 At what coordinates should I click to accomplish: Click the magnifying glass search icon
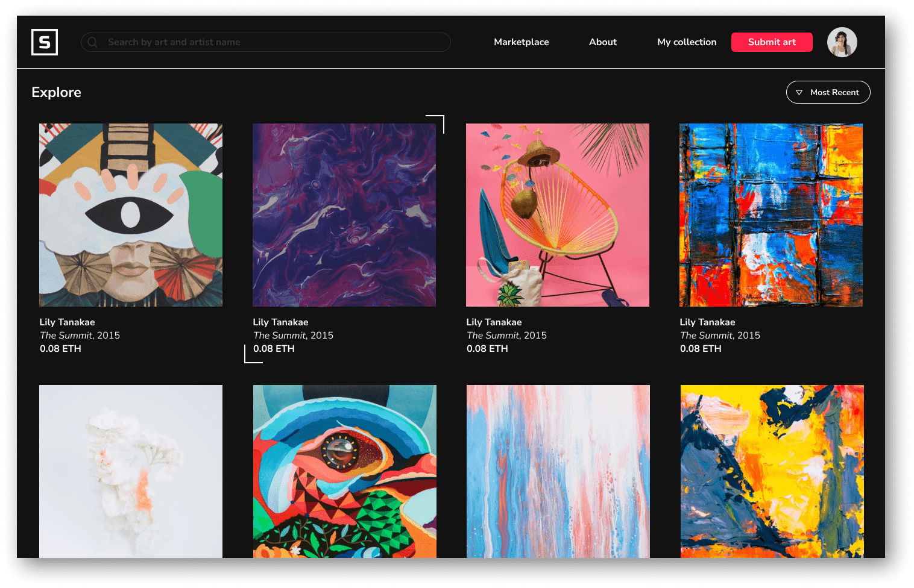pyautogui.click(x=93, y=42)
